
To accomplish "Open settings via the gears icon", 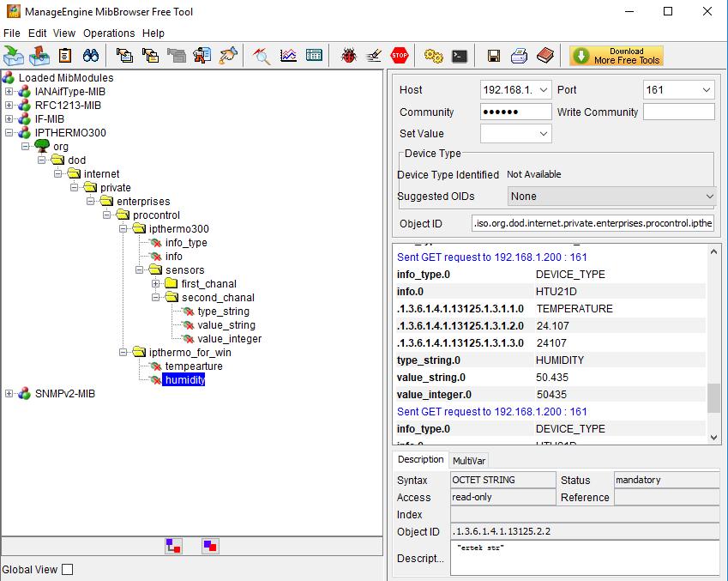I will point(434,56).
